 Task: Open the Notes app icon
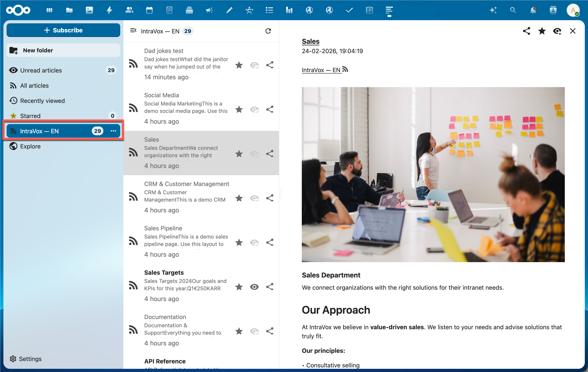(169, 10)
